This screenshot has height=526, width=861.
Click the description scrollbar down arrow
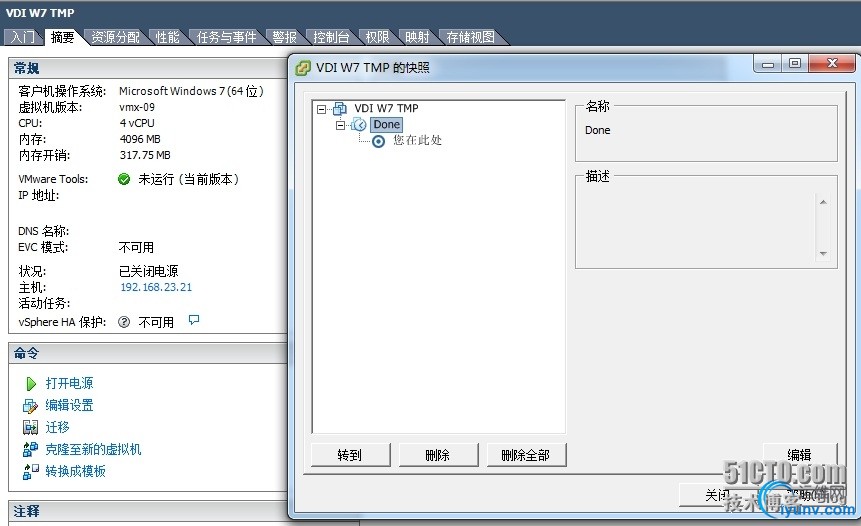(x=823, y=254)
